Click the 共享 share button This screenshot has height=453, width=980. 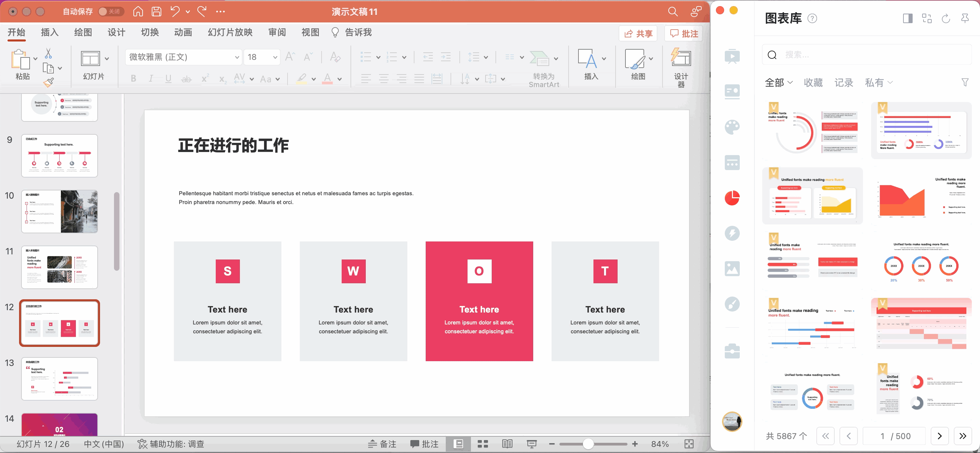638,33
